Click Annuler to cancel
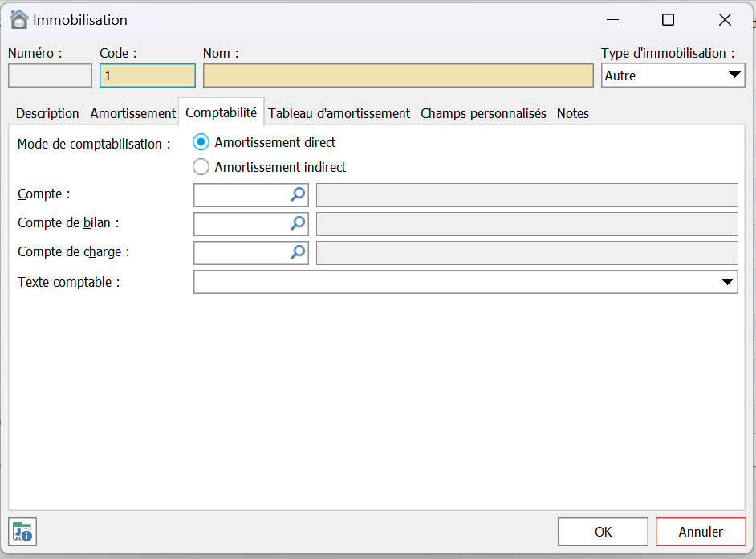The width and height of the screenshot is (756, 559). pos(700,532)
